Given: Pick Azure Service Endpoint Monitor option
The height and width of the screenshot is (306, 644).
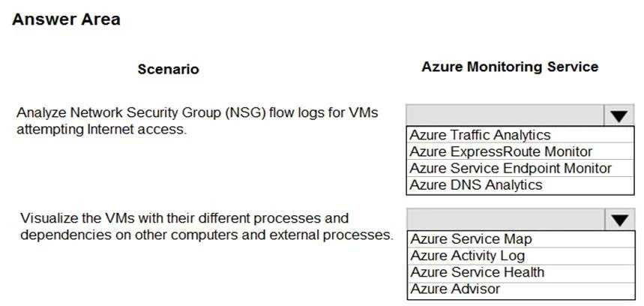Looking at the screenshot, I should [x=520, y=169].
